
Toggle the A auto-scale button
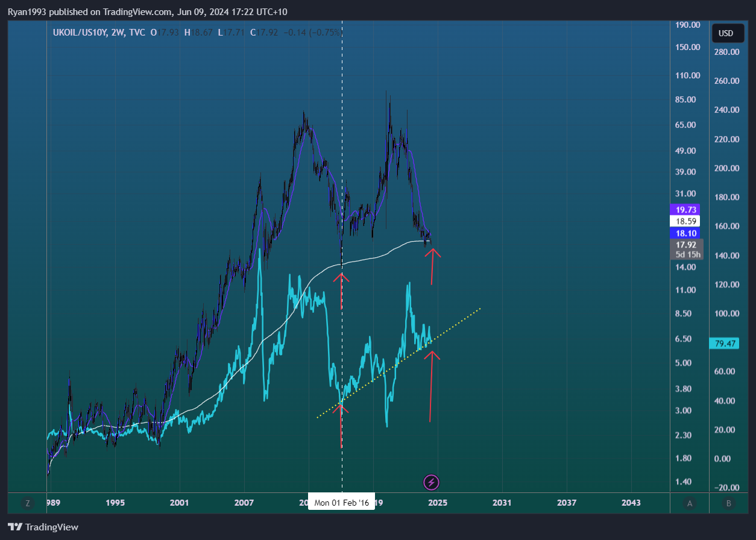click(x=689, y=503)
